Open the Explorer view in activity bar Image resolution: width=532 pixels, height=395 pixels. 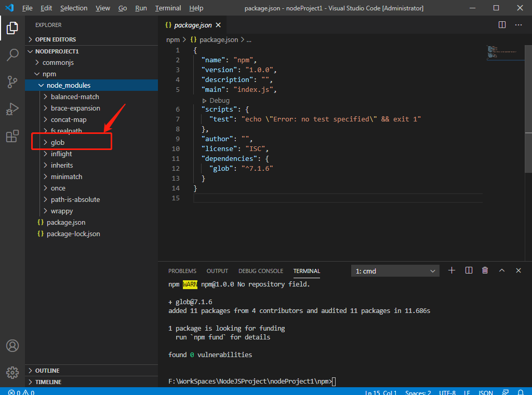12,28
